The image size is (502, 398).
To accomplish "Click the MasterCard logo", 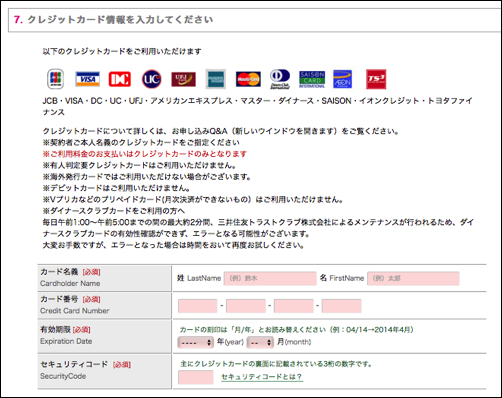I will coord(248,79).
